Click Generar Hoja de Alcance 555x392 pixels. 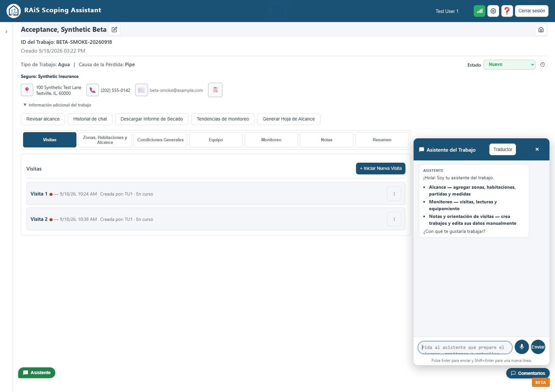point(289,119)
